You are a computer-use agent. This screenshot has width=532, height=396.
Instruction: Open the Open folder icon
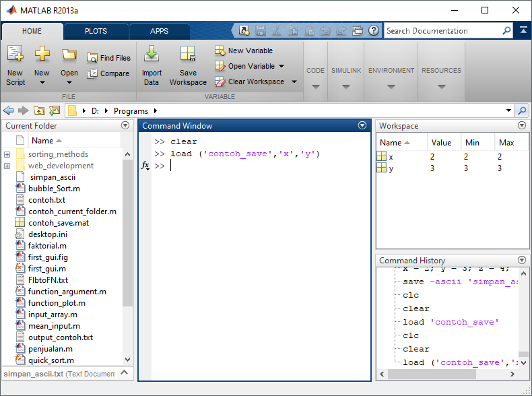(69, 54)
